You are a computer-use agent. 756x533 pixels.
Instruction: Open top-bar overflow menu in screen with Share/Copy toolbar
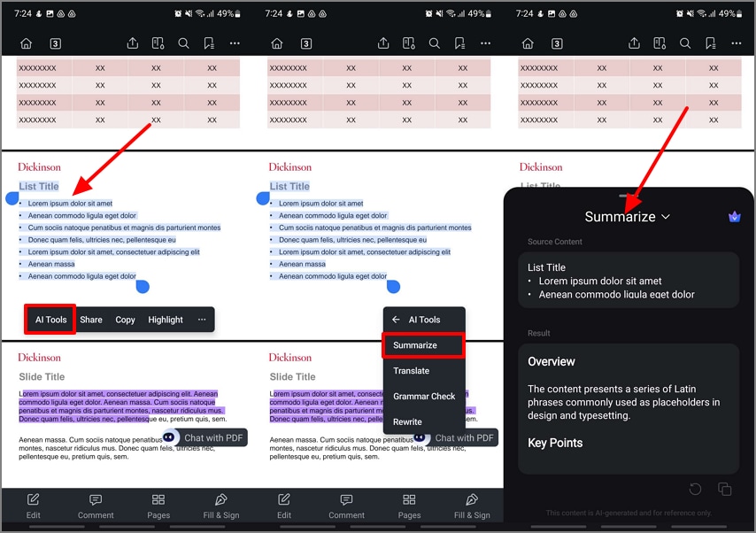pos(235,43)
